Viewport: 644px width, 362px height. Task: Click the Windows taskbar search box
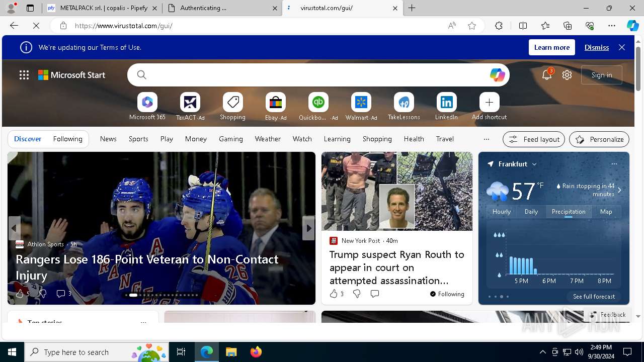tap(97, 352)
